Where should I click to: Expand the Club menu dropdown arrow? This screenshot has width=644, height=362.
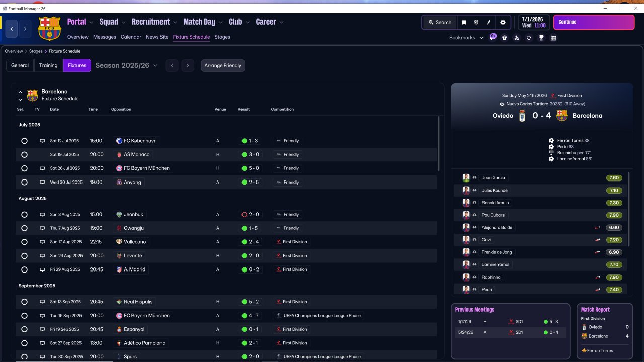(x=248, y=22)
